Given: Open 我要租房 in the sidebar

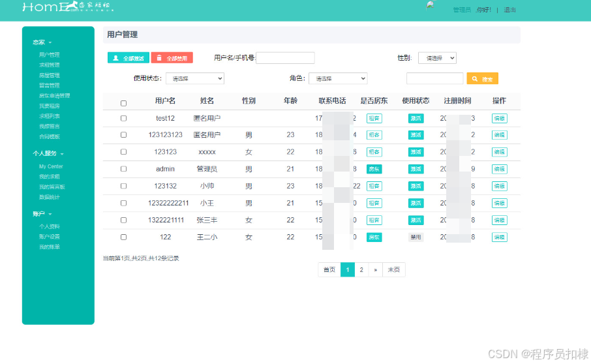Looking at the screenshot, I should tap(50, 106).
